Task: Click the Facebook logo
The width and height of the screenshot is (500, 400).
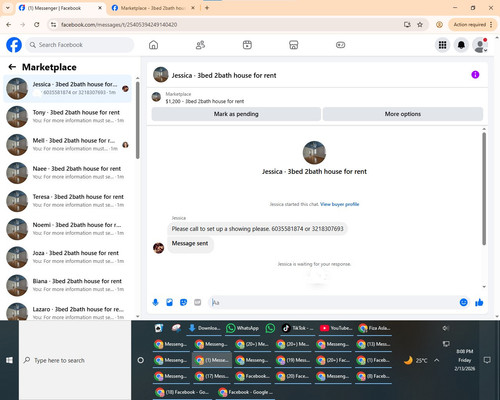Action: click(14, 45)
